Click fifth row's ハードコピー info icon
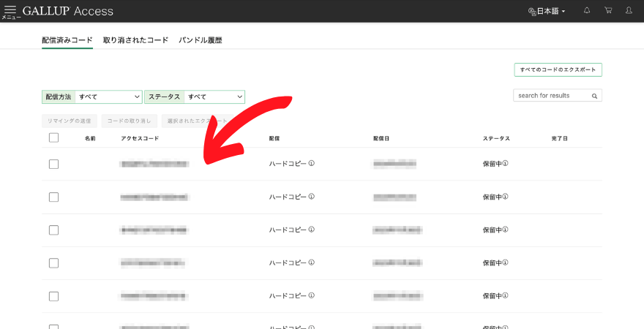 click(311, 295)
